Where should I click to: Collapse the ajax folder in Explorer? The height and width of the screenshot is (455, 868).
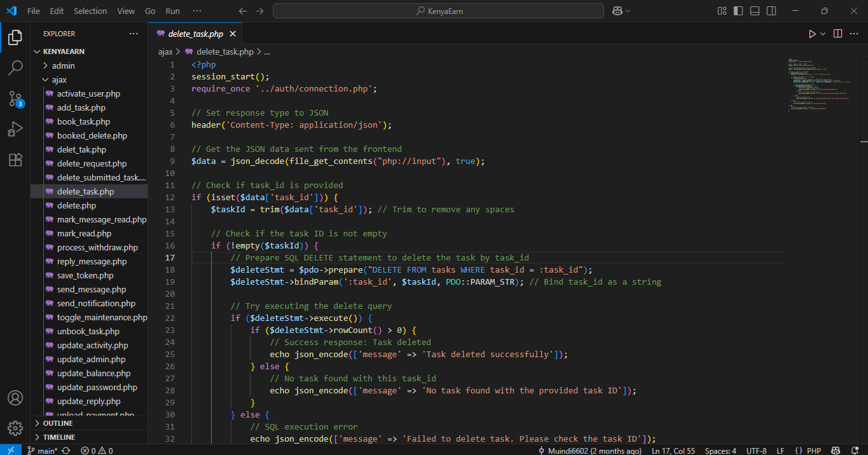[59, 79]
